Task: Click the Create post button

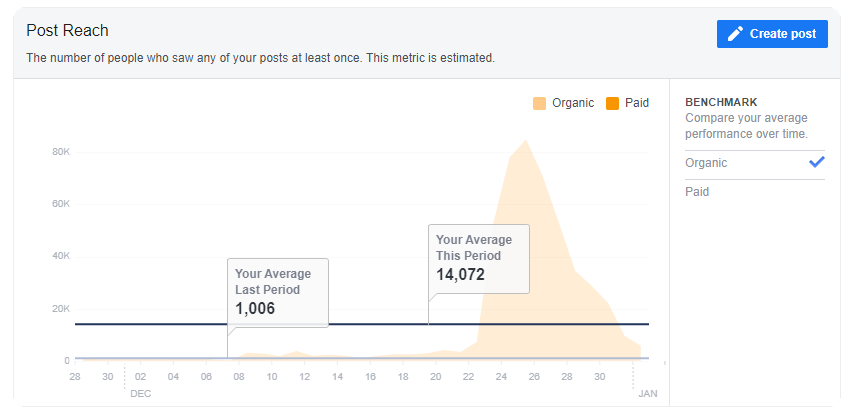Action: (772, 34)
